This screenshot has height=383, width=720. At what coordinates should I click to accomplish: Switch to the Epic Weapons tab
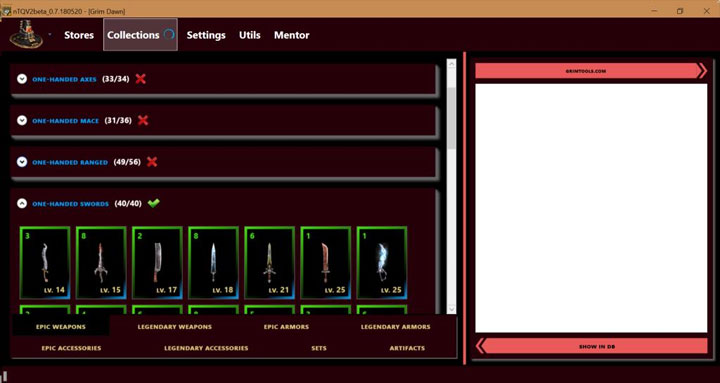pyautogui.click(x=61, y=327)
